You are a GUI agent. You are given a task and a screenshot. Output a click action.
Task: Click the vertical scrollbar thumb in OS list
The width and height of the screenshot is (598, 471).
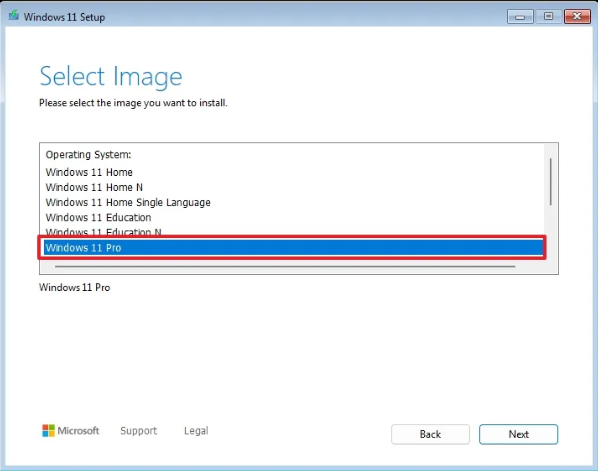[x=550, y=182]
